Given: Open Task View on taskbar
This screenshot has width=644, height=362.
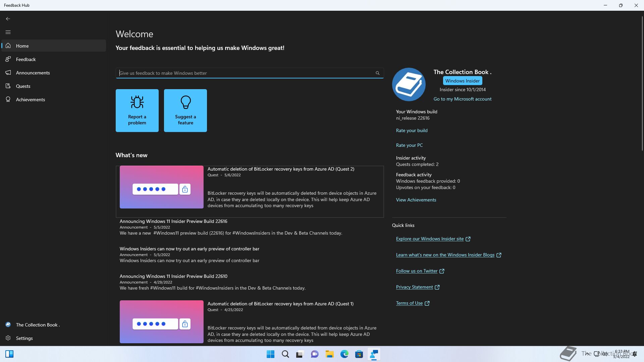Looking at the screenshot, I should pyautogui.click(x=300, y=354).
